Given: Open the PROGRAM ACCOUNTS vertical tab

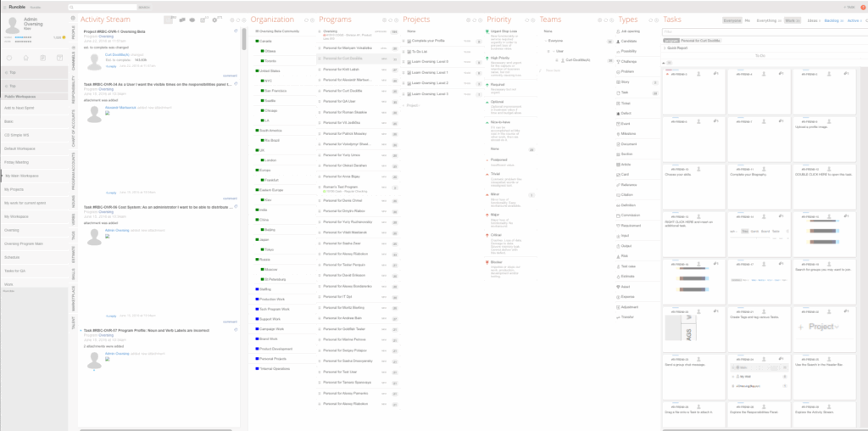Looking at the screenshot, I should click(x=73, y=171).
